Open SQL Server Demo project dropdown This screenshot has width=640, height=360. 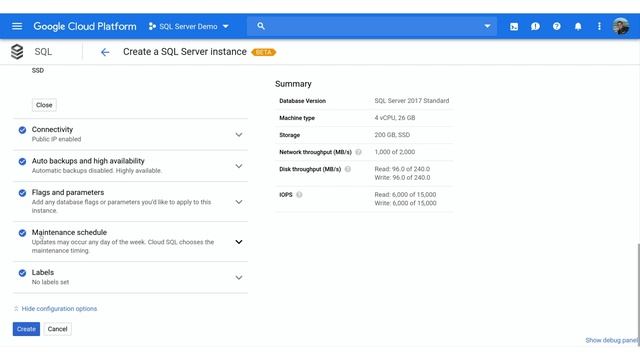[189, 26]
